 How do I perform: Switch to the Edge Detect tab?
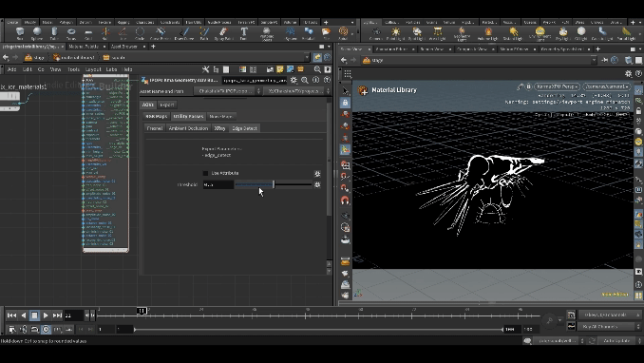pos(244,128)
